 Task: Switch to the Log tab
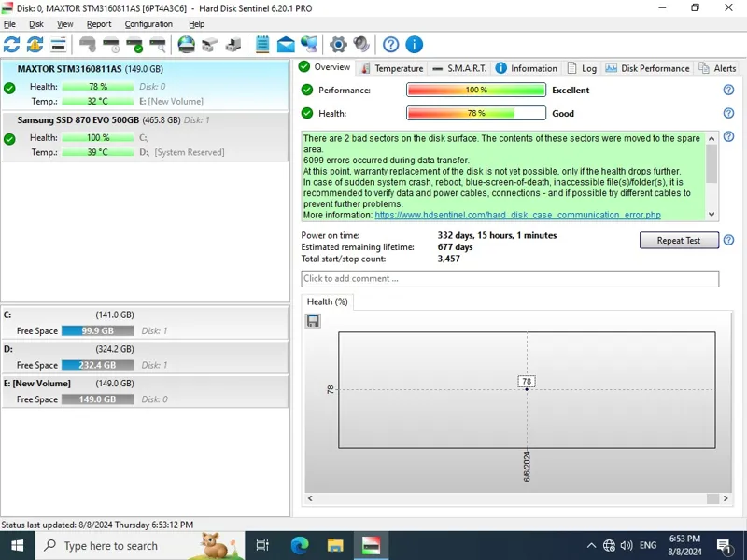[x=582, y=68]
